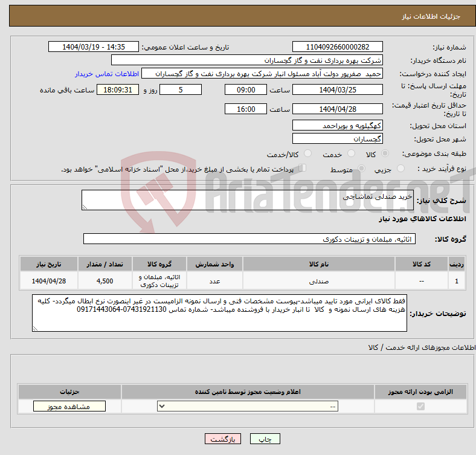Click the تاریخ نیاز column header
Viewport: 476px width, 455px height.
pyautogui.click(x=49, y=264)
